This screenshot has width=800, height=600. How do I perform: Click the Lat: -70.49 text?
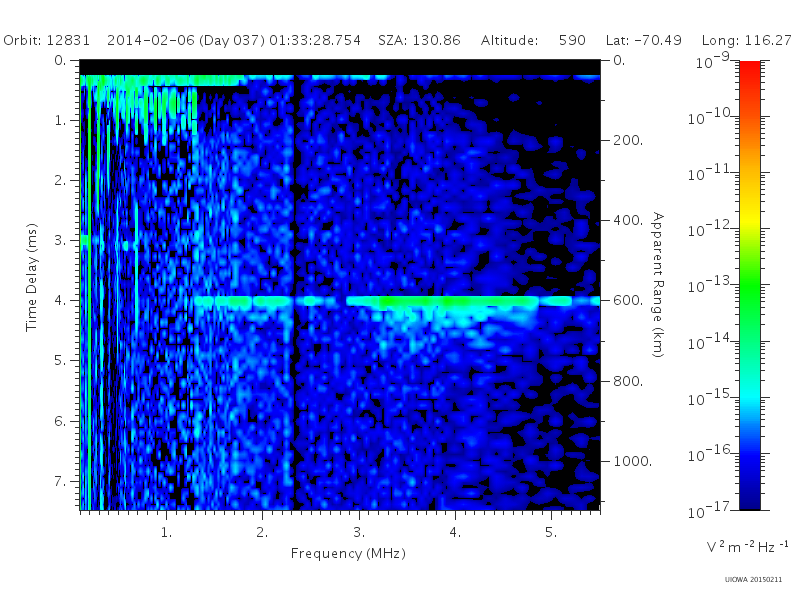pos(644,40)
